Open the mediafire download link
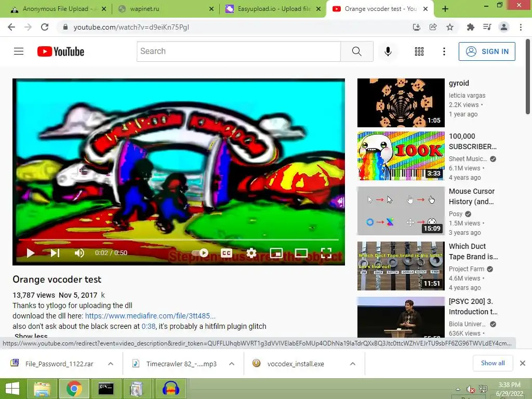The image size is (532, 399). pos(150,316)
